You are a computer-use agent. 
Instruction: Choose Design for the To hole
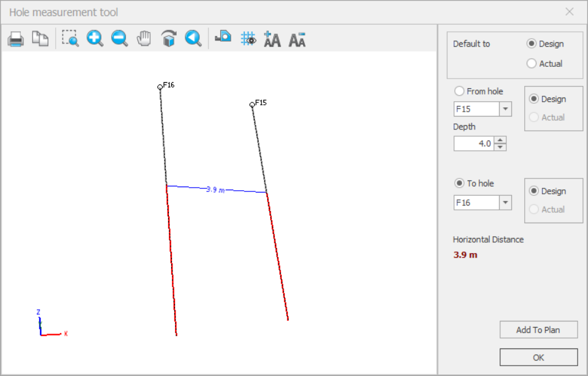[x=533, y=191]
